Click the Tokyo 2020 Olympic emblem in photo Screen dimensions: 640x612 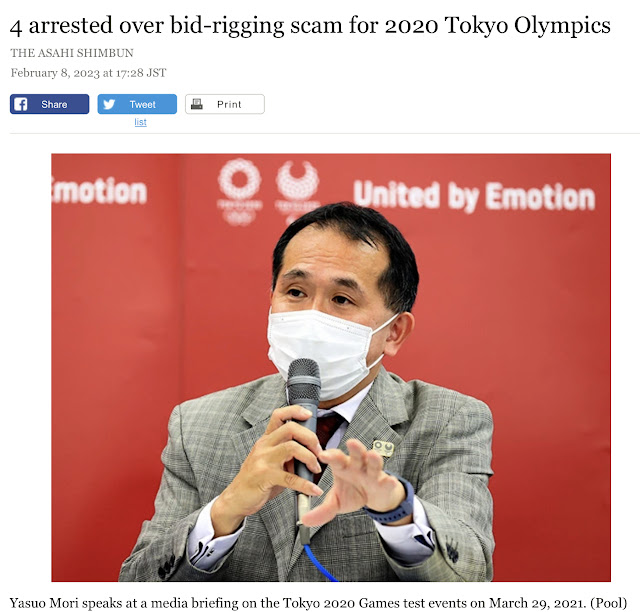coord(239,191)
